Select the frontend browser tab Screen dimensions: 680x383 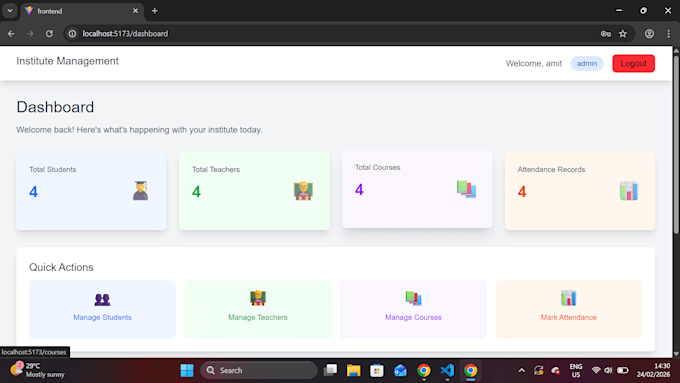point(82,11)
